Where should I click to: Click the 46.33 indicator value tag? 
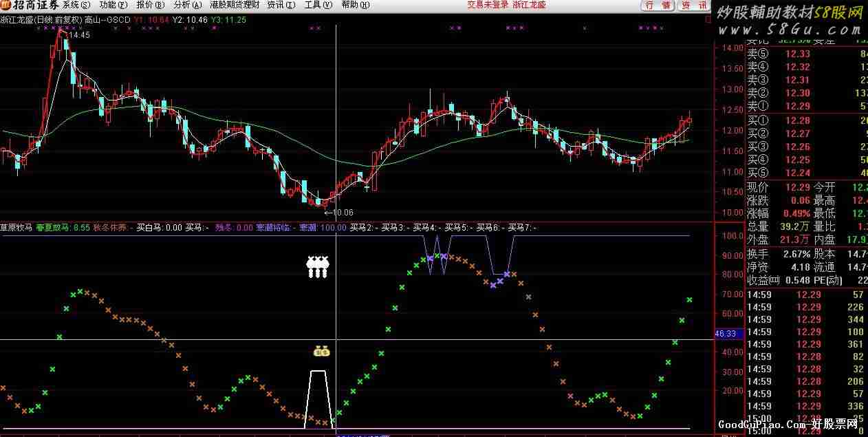click(726, 334)
